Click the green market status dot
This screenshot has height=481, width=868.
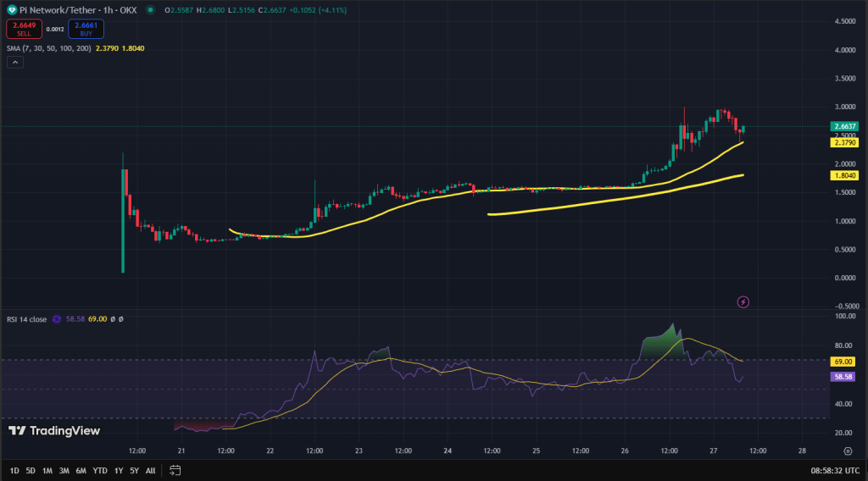click(x=150, y=10)
